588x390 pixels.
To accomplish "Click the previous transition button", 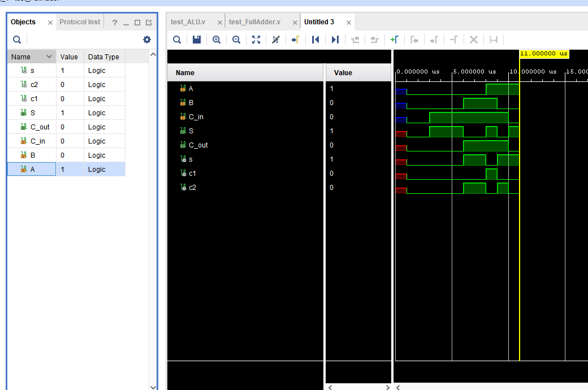I will tap(355, 40).
